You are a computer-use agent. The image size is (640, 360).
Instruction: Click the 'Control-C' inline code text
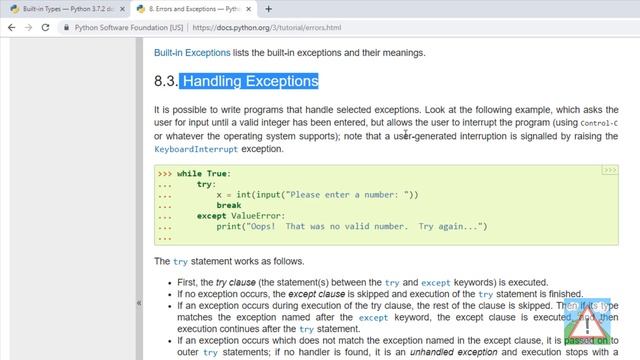click(x=599, y=123)
